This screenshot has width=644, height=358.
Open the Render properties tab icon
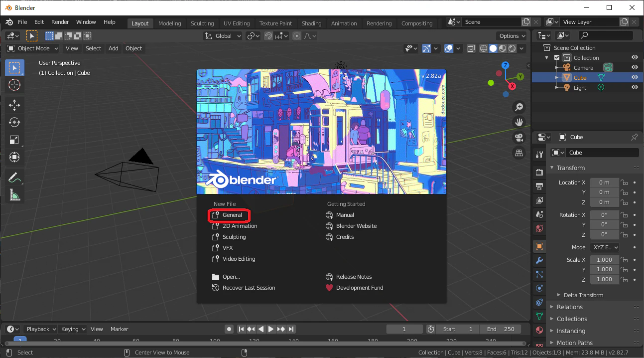tap(539, 172)
